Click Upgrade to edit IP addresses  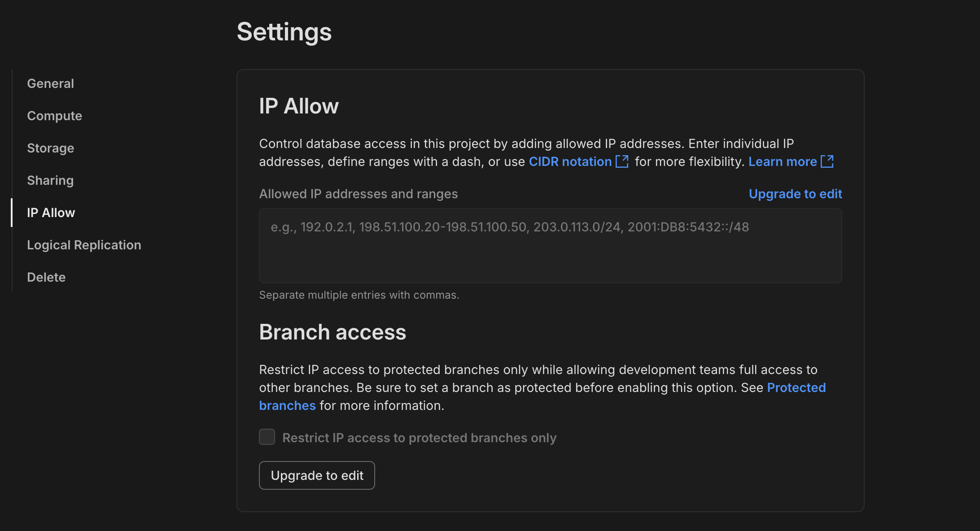796,194
